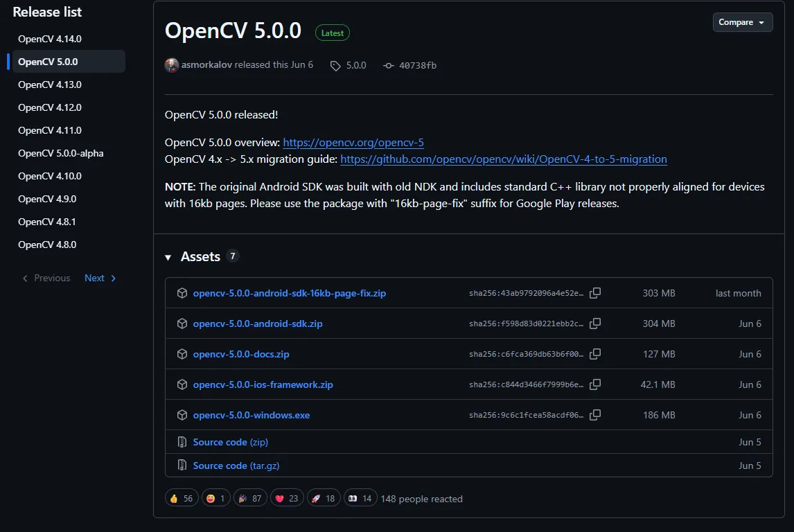React with hooray party emoji (87)
This screenshot has height=532, width=794.
tap(250, 498)
